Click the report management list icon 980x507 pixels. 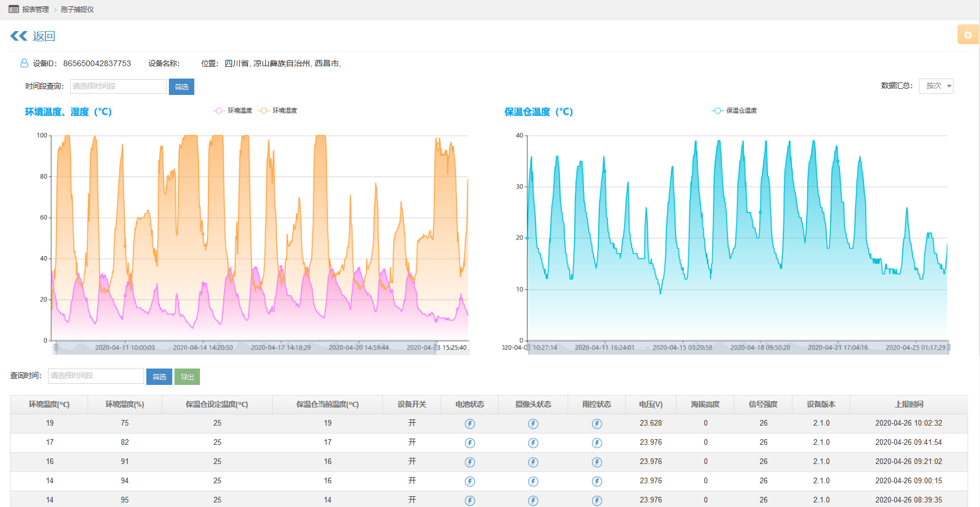(14, 10)
